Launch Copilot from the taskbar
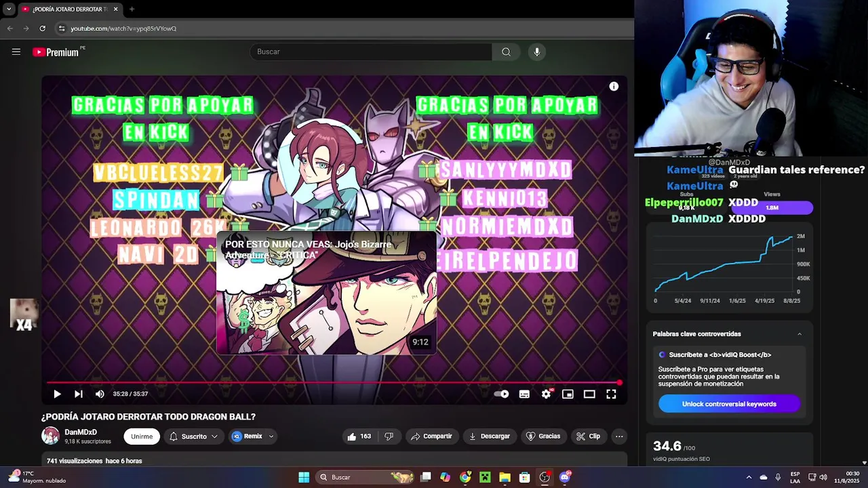The image size is (868, 488). coord(445,477)
